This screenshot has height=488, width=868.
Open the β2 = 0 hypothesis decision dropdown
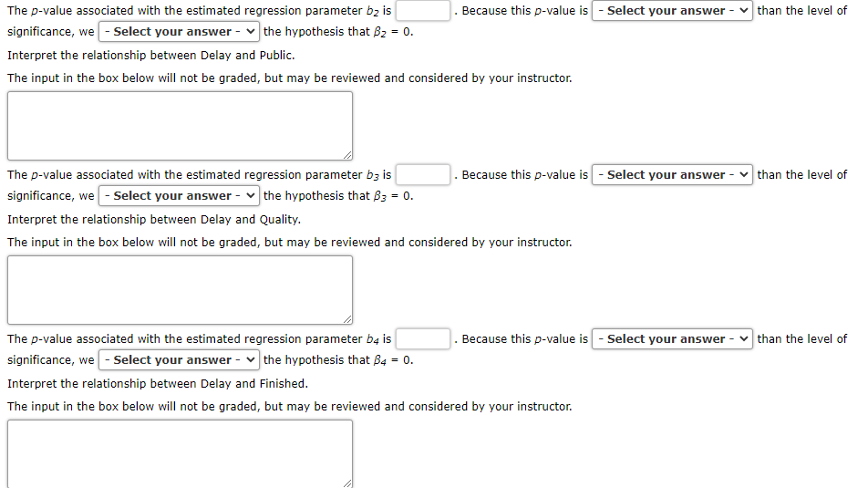(179, 32)
